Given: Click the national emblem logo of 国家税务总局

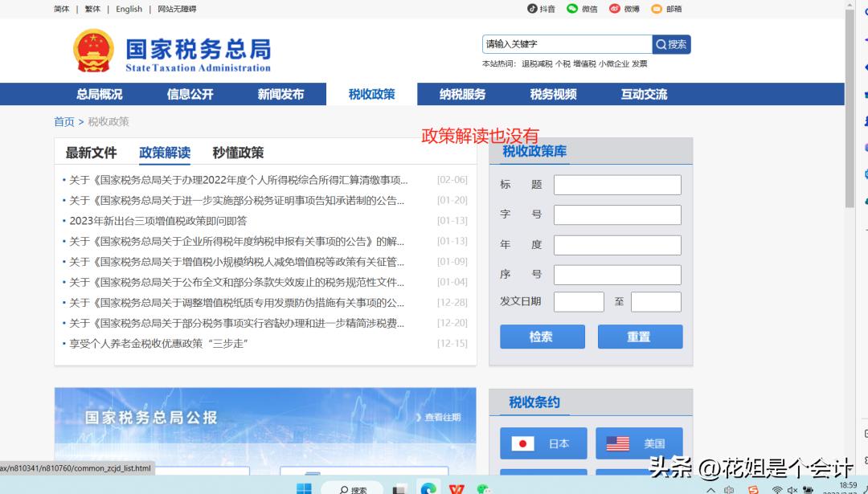Looking at the screenshot, I should tap(94, 48).
